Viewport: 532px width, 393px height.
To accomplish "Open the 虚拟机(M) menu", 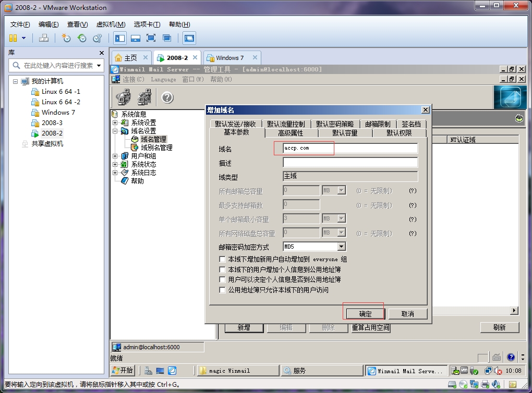I will [111, 24].
